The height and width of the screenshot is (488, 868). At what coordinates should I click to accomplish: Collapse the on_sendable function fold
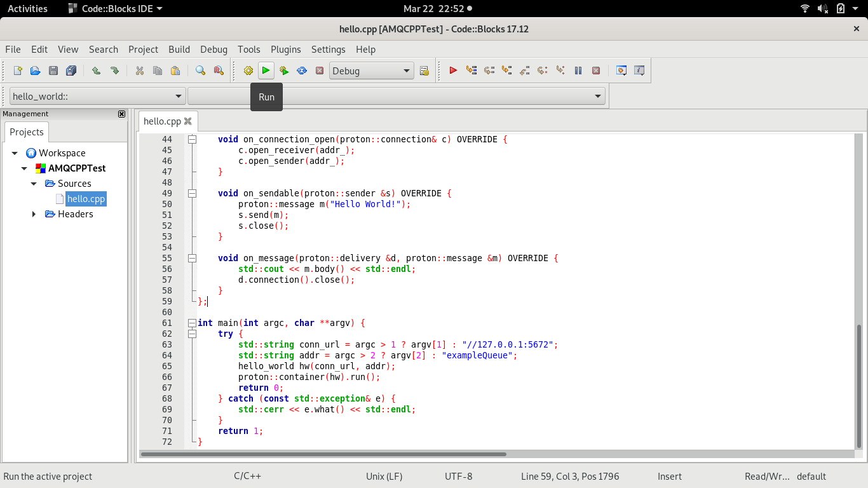[192, 193]
